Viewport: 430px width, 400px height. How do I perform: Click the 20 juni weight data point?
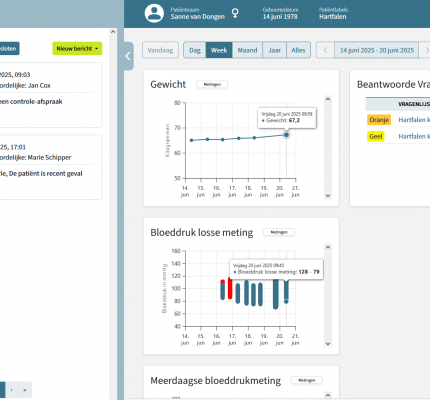[286, 135]
